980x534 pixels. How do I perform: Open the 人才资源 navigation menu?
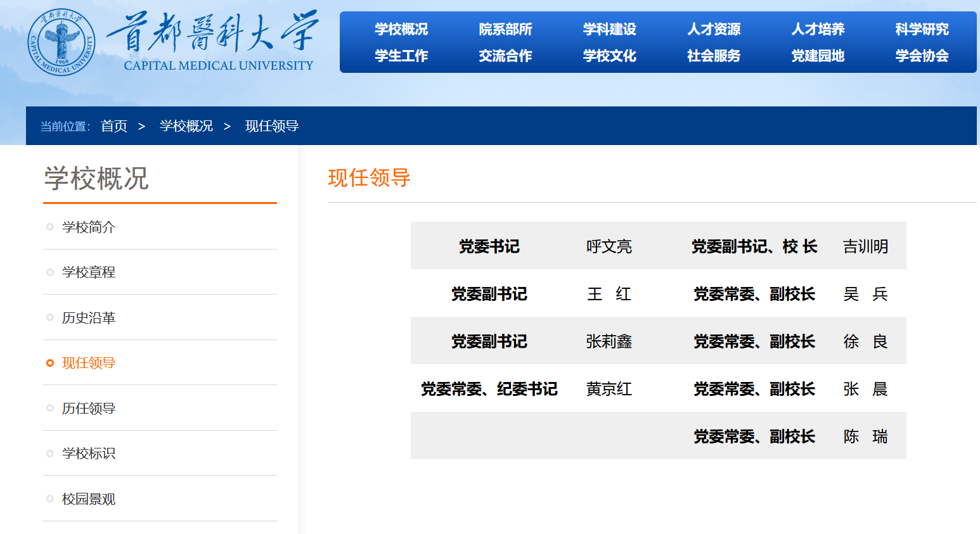714,29
